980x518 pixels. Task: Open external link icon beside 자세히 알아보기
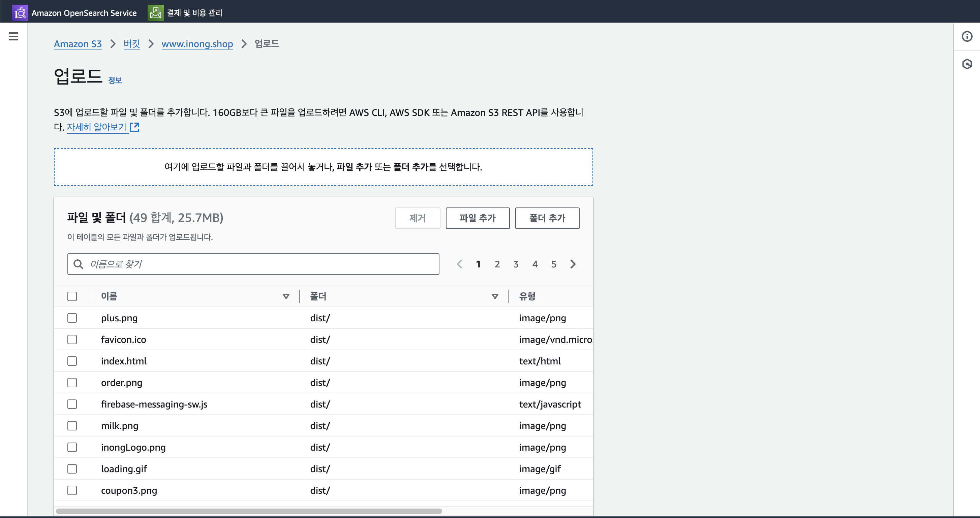tap(135, 127)
